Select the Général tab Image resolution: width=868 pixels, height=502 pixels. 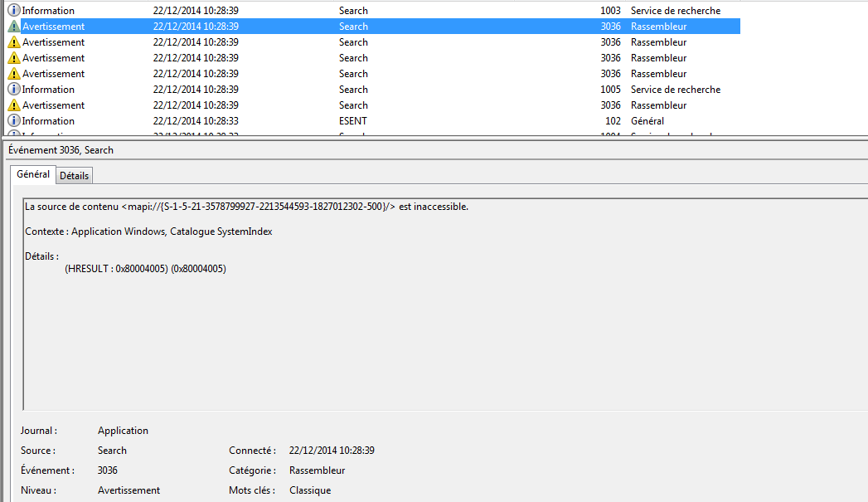(33, 174)
